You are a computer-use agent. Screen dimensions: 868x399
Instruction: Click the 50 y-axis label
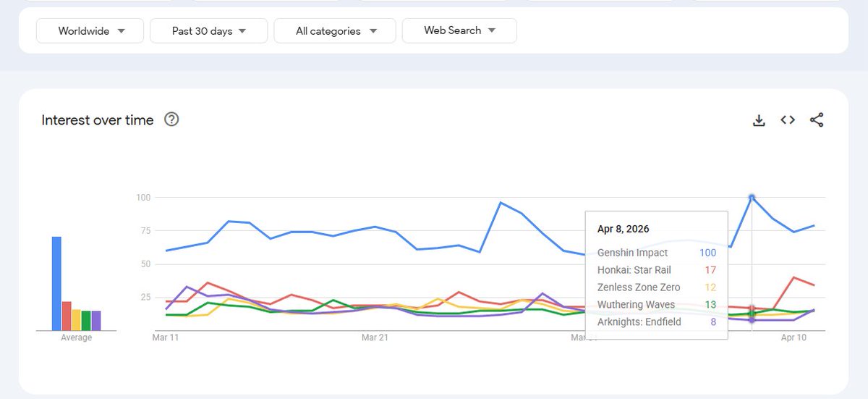145,264
